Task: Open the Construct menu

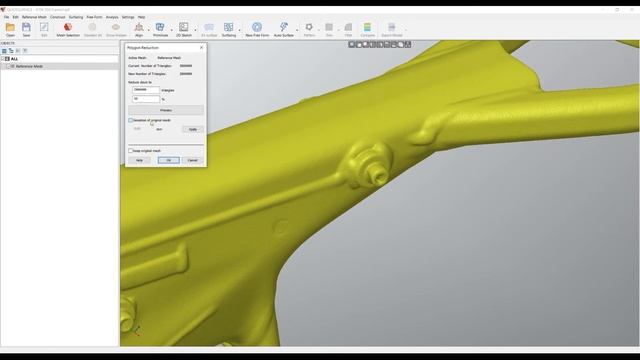Action: coord(58,17)
